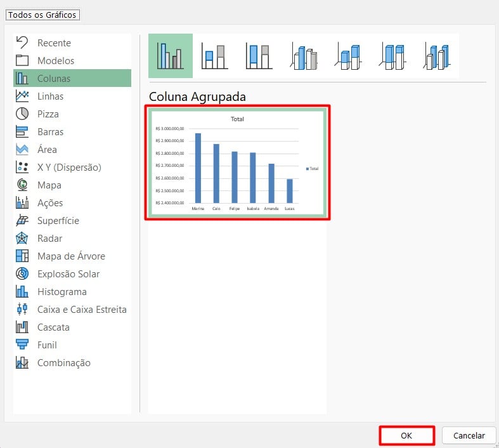Choose the Mapa de Árvore category

70,256
